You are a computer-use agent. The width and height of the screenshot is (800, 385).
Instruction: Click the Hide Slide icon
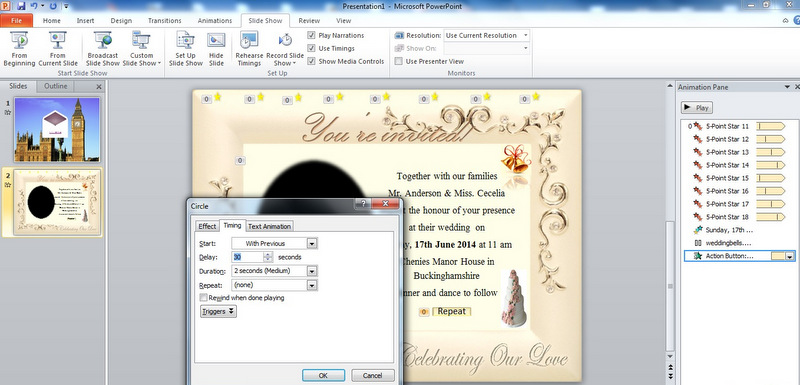coord(216,41)
